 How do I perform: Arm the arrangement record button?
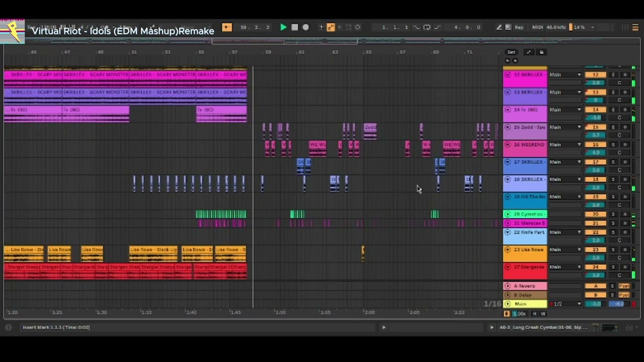click(305, 27)
